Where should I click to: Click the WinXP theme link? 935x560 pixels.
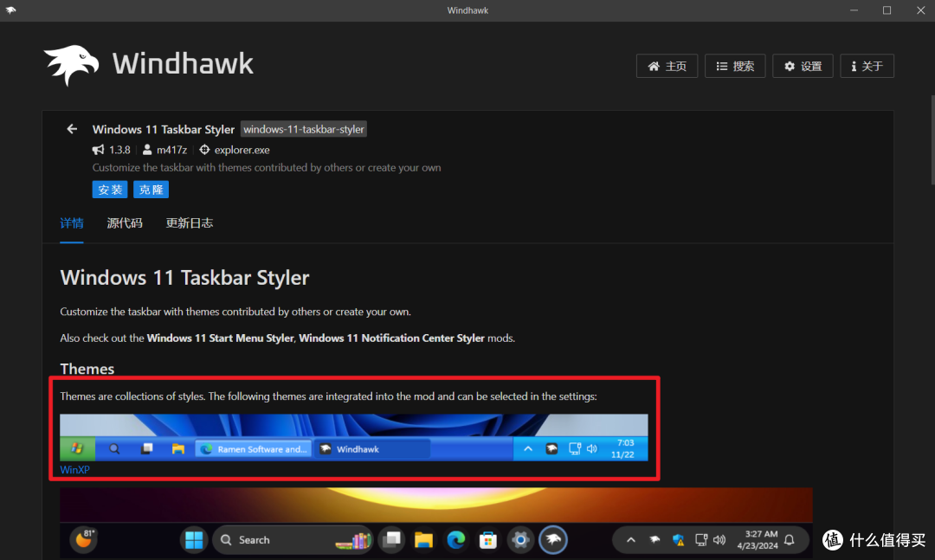point(74,470)
